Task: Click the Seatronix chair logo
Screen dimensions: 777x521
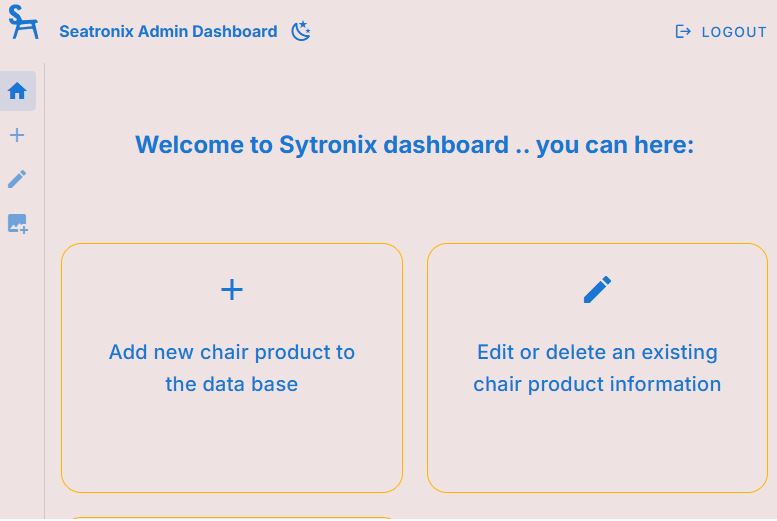Action: [23, 24]
